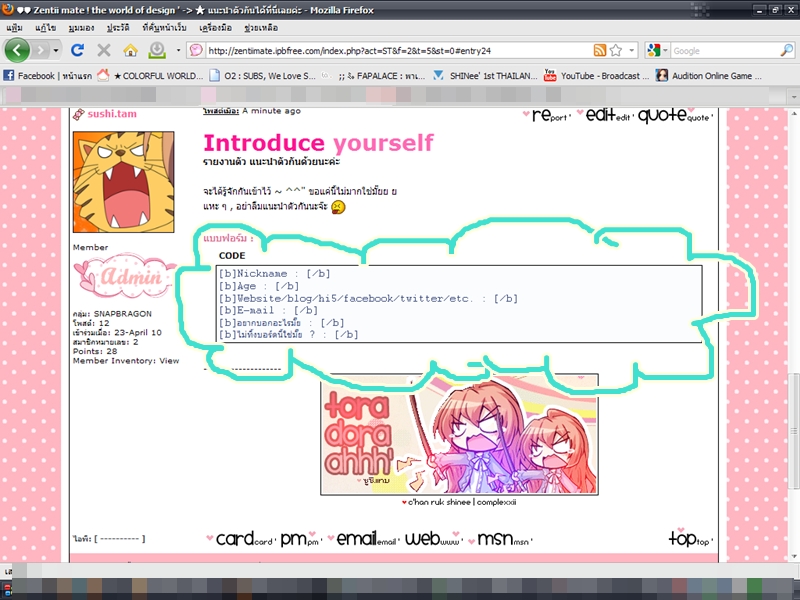Click the scrollbar down arrow

794,557
